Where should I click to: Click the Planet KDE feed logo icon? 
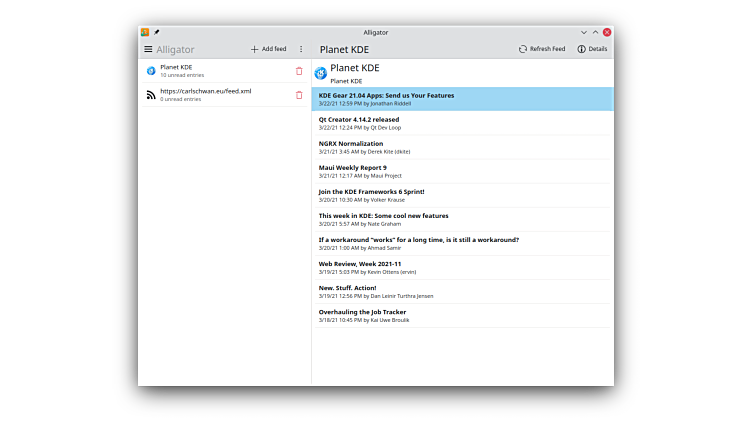coord(151,71)
